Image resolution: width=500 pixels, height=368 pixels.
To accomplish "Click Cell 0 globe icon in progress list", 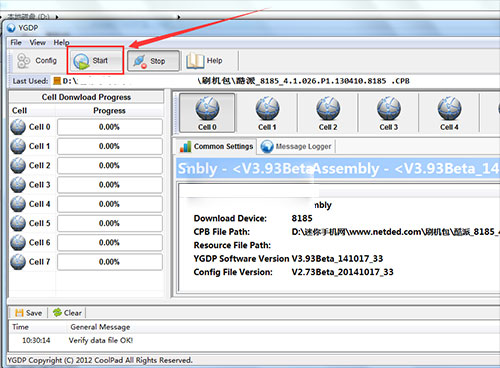I will point(18,127).
